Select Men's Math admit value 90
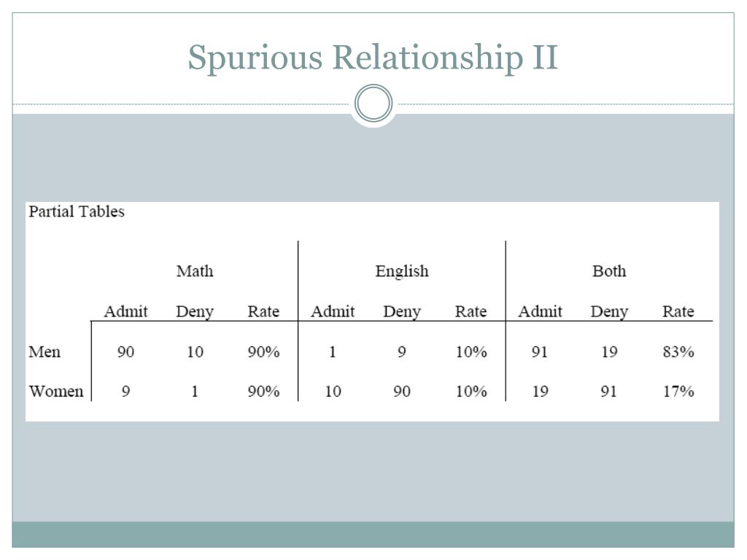 [125, 352]
